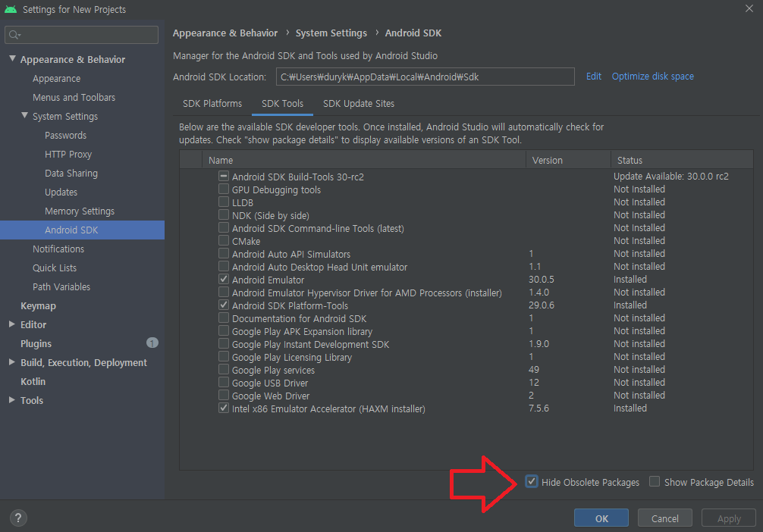Click "Update Available: 30.0.0 rc2" status
This screenshot has height=532, width=763.
tap(671, 176)
